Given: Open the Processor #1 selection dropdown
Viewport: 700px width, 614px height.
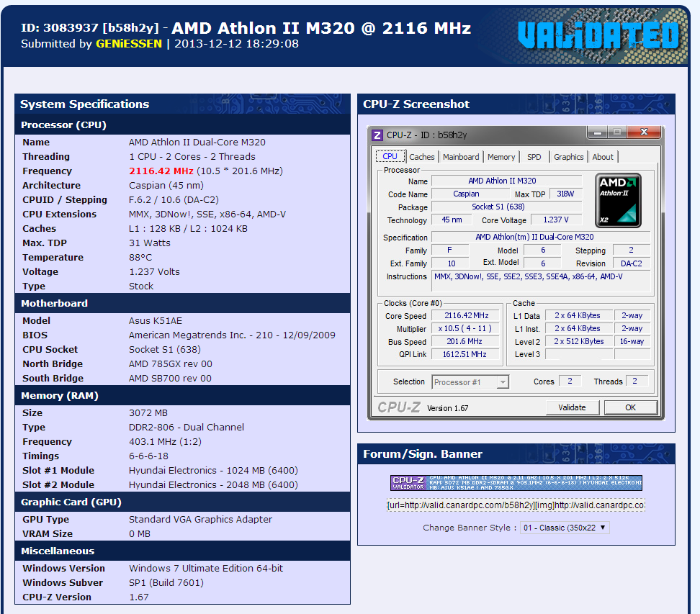Looking at the screenshot, I should tap(470, 382).
